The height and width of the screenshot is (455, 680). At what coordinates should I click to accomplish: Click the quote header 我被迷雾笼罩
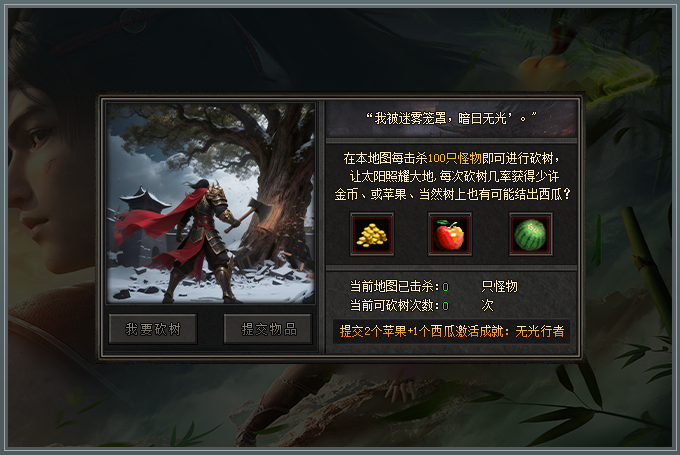[x=451, y=118]
